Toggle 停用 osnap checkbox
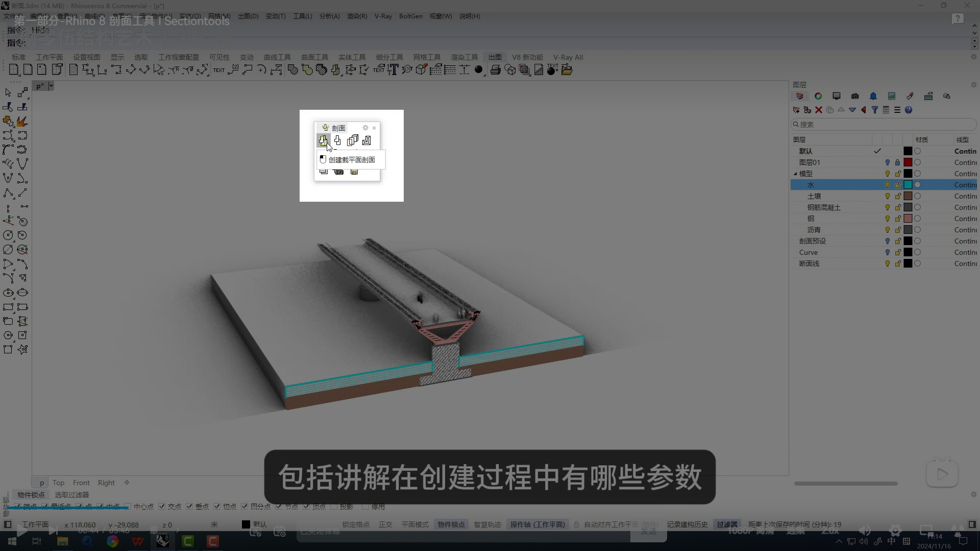The height and width of the screenshot is (551, 980). [365, 507]
